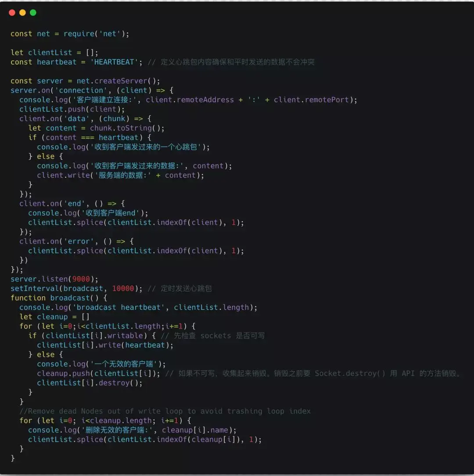Click the line "client.on('data', (chunk) => {"
474x476 pixels.
85,118
